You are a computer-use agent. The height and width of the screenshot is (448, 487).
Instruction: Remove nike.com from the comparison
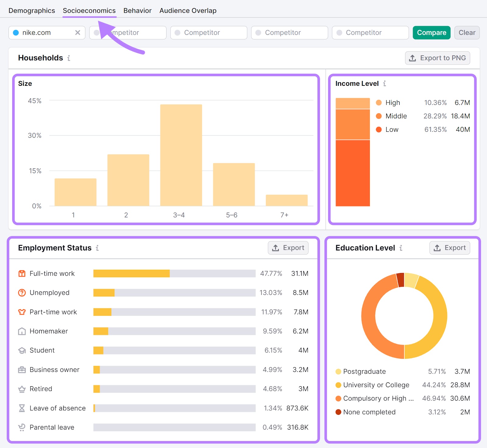[x=78, y=33]
